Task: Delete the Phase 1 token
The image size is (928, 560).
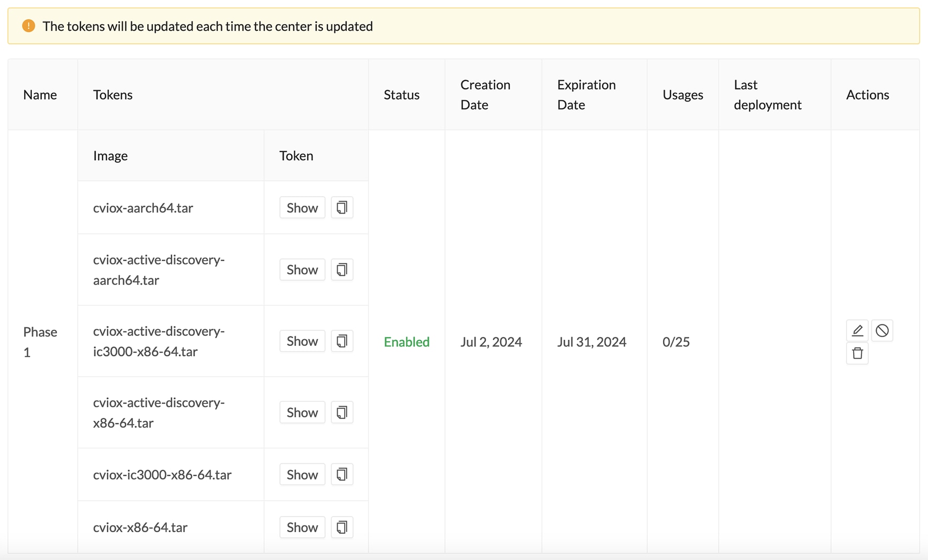Action: click(857, 353)
